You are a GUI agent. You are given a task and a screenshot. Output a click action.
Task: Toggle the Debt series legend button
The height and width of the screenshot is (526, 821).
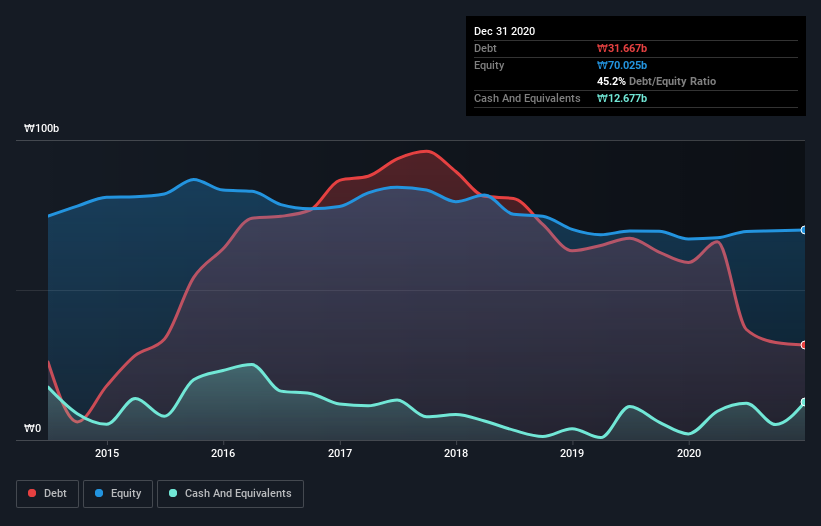[x=48, y=494]
